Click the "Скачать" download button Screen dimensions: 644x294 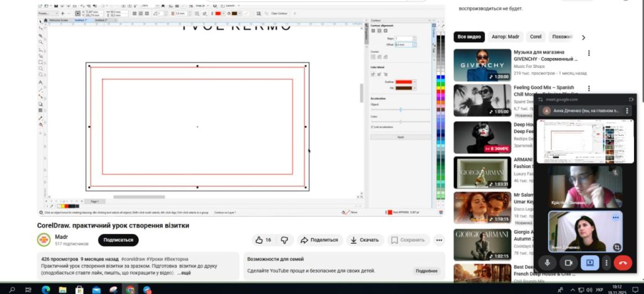tap(364, 240)
